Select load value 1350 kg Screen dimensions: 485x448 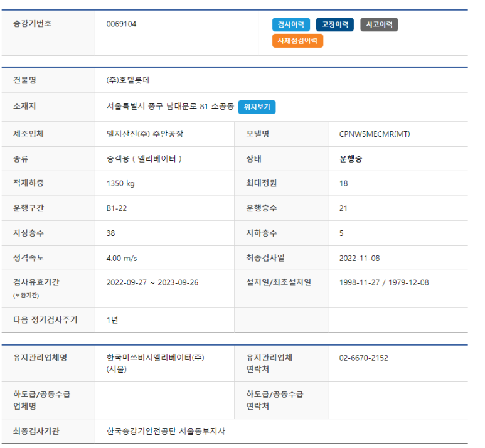pos(120,184)
